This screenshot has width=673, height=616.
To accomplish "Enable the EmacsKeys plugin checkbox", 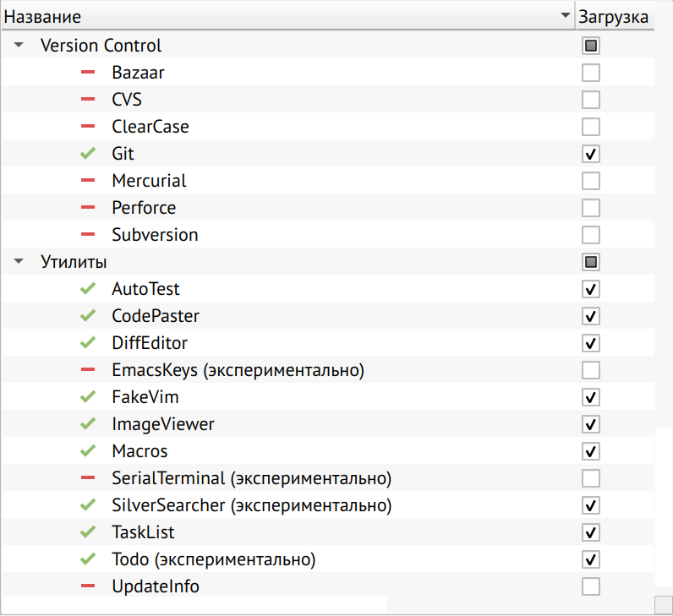I will [x=591, y=370].
